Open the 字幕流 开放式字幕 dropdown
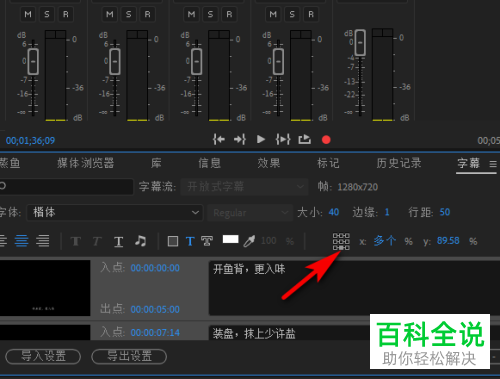Image resolution: width=500 pixels, height=379 pixels. (245, 186)
